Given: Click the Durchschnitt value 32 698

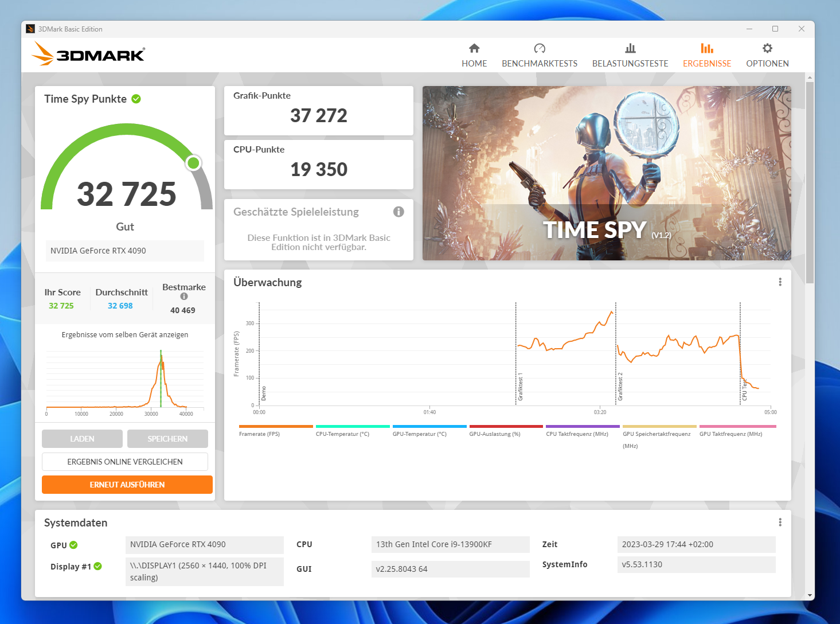Looking at the screenshot, I should [120, 306].
